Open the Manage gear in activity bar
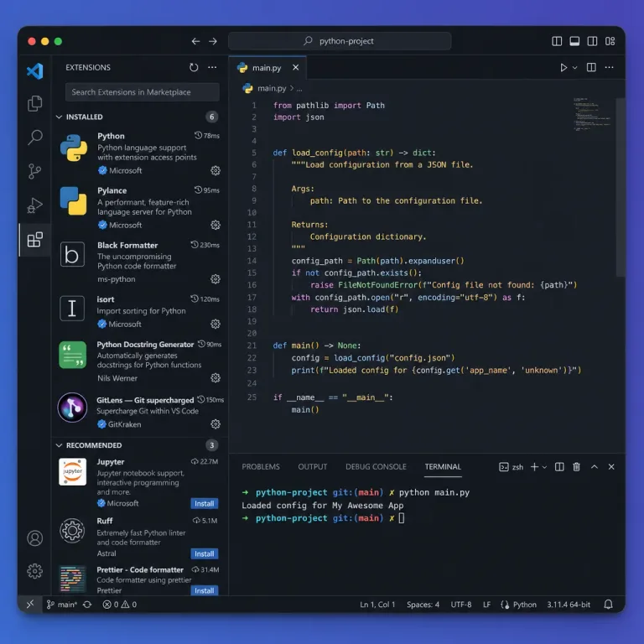Screen dimensions: 644x644 coord(35,571)
